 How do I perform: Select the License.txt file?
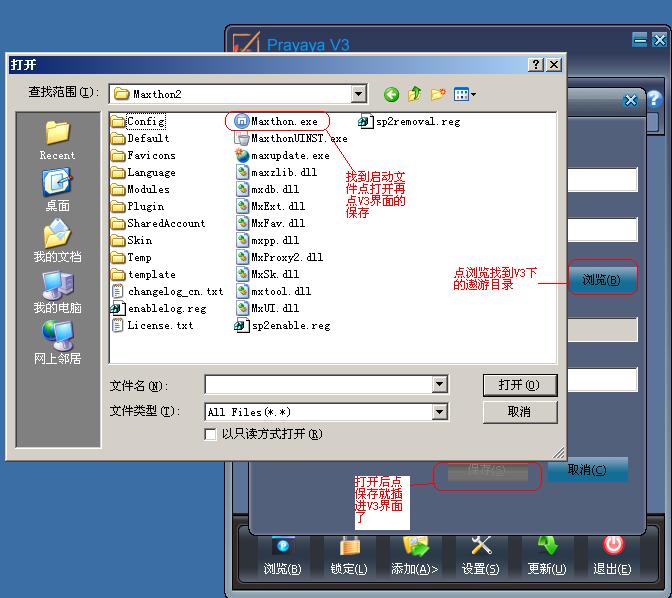[152, 325]
